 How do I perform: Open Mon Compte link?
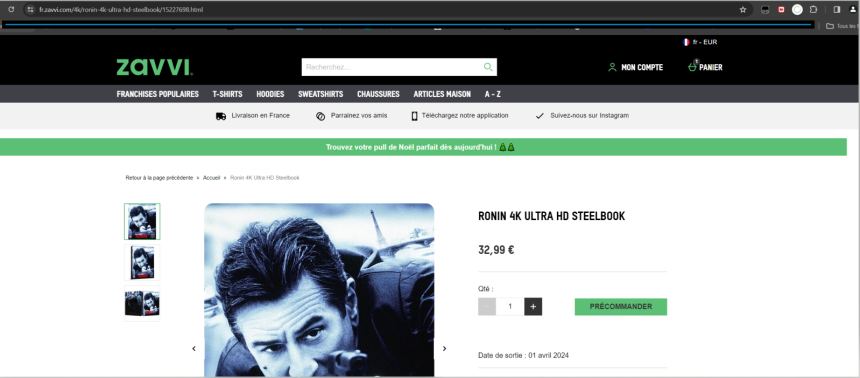point(642,67)
